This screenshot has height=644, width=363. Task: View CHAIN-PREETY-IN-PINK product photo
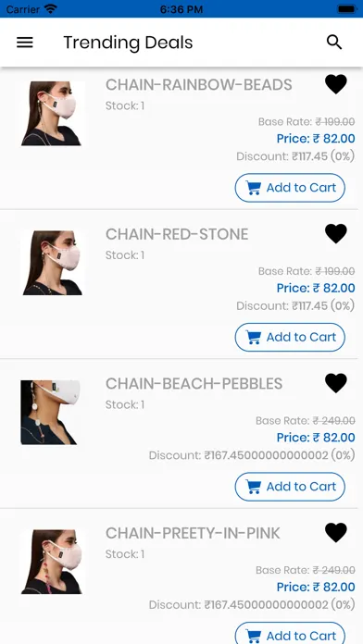53,562
